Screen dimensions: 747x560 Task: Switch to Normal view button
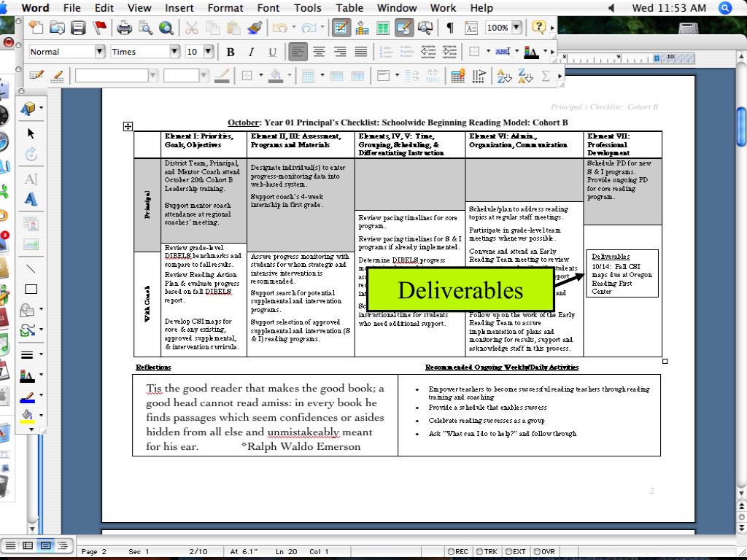click(x=10, y=545)
